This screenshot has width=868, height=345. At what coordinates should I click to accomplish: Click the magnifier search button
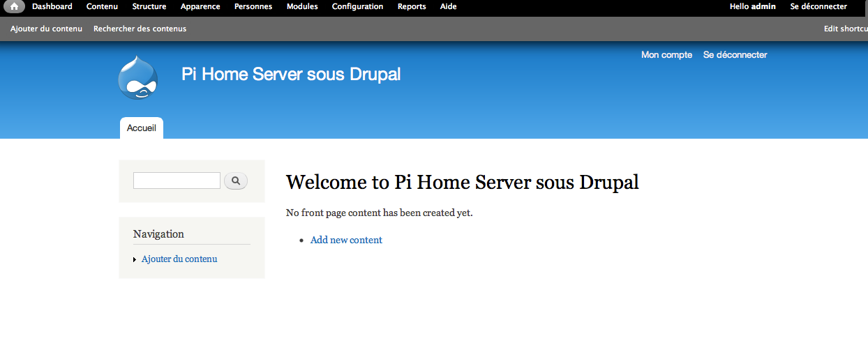236,181
